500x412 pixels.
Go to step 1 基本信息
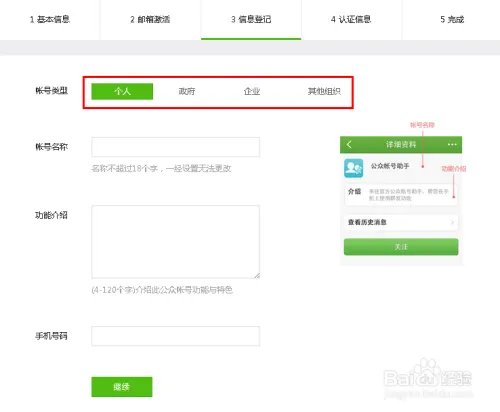pyautogui.click(x=50, y=19)
